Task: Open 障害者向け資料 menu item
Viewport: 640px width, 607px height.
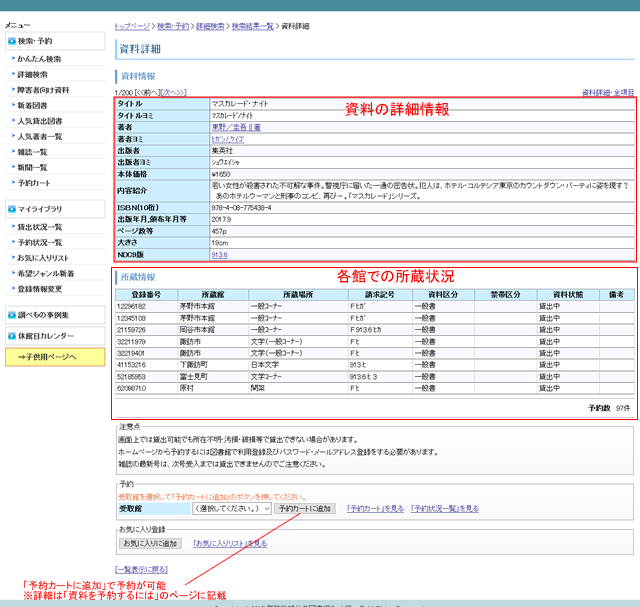Action: (x=43, y=90)
